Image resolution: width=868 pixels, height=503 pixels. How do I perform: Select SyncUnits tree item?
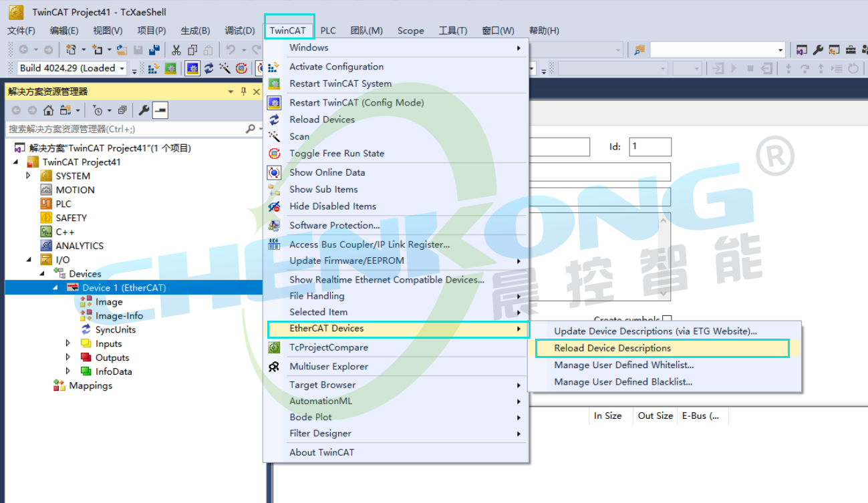click(x=115, y=329)
